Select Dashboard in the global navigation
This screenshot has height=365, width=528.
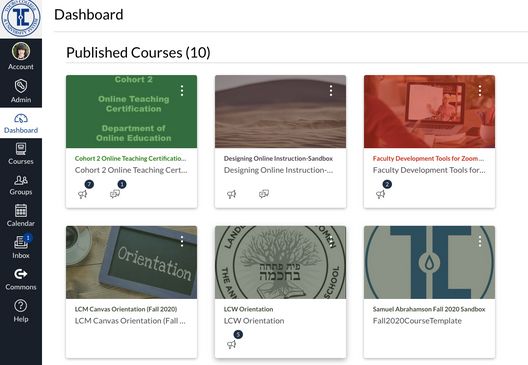coord(21,123)
